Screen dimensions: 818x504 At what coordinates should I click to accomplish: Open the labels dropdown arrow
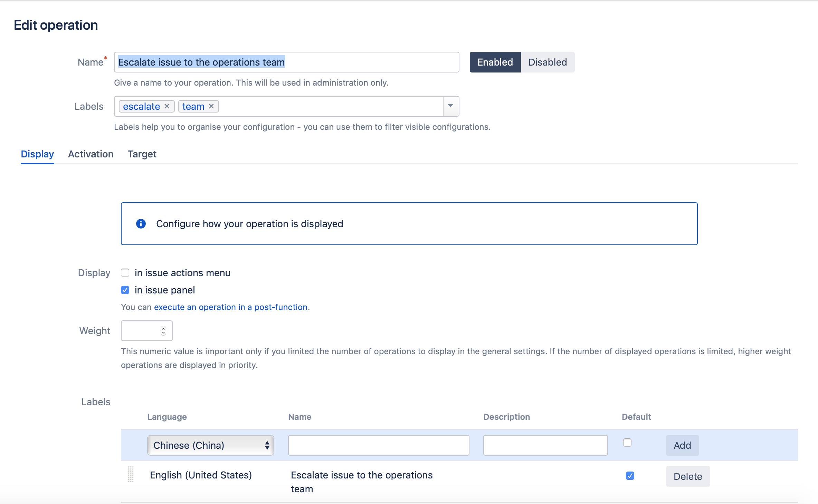450,106
